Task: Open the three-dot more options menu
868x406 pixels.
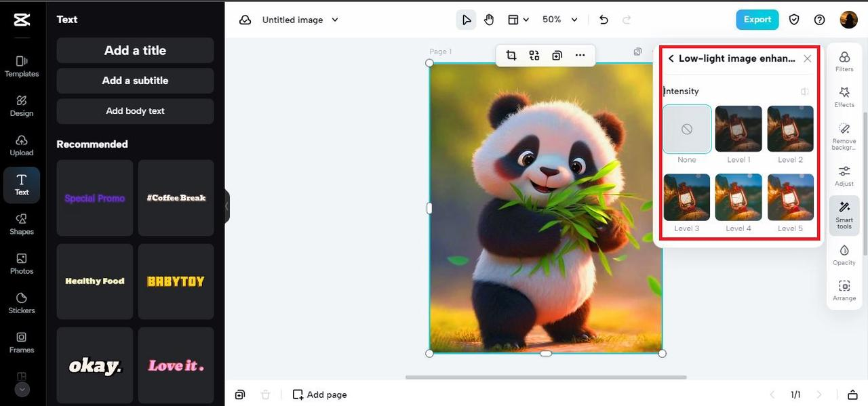Action: (x=580, y=56)
